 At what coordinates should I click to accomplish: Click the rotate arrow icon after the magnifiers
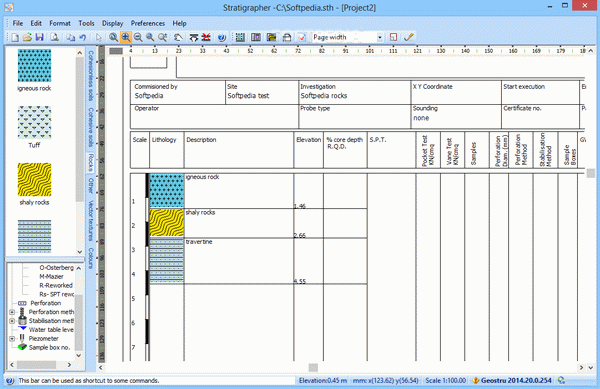(178, 37)
